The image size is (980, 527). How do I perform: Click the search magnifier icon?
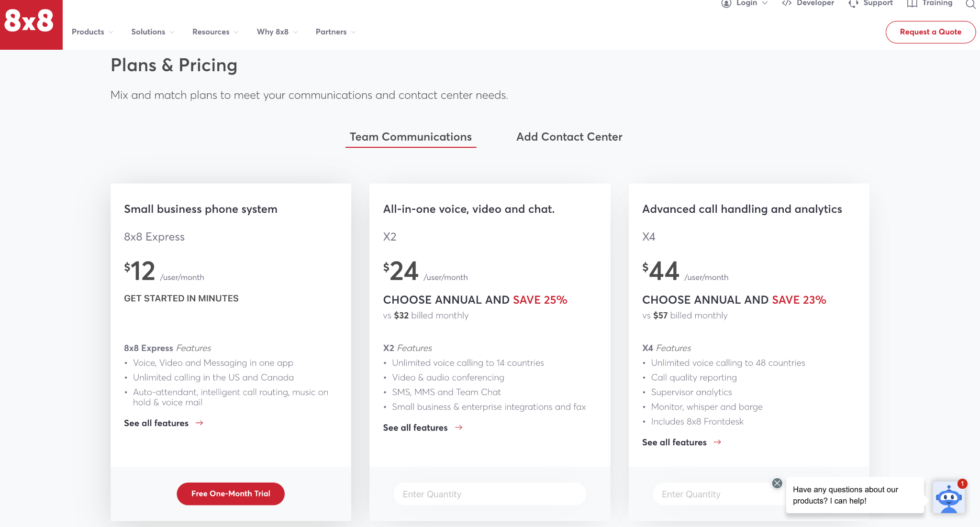pos(970,4)
